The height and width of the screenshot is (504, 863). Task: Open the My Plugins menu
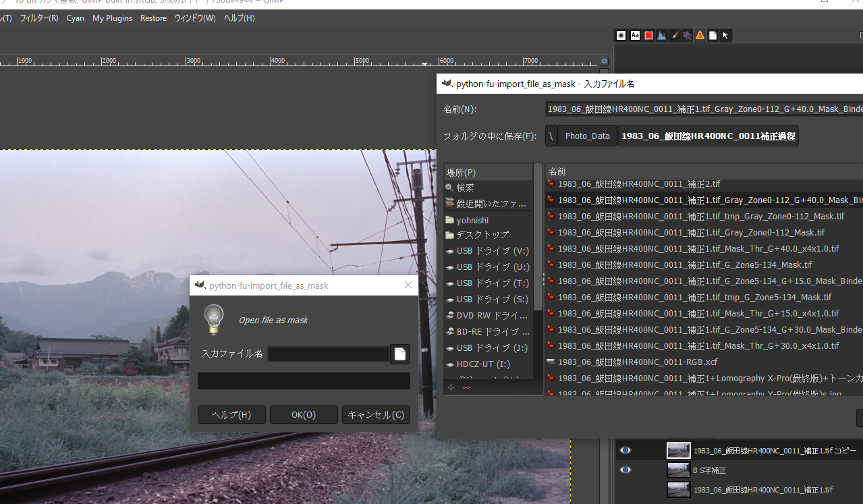(x=112, y=18)
